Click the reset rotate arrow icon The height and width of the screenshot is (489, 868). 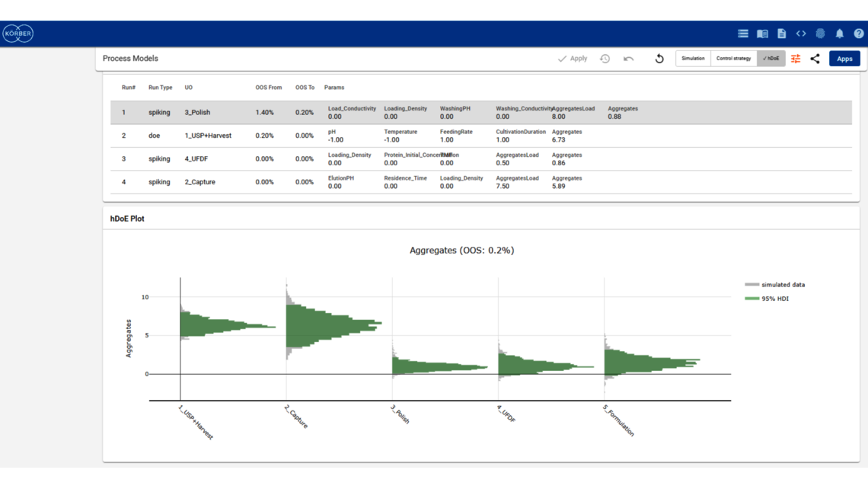click(x=659, y=59)
